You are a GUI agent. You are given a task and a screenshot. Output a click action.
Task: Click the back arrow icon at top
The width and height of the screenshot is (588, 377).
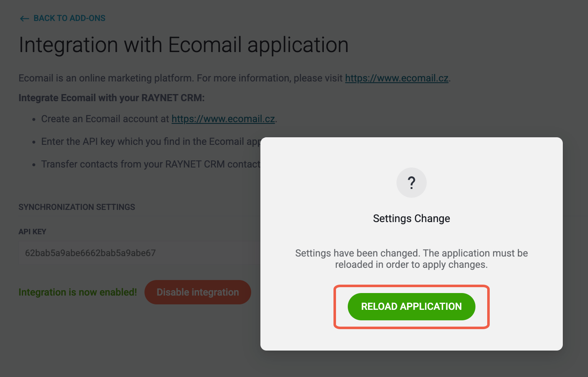tap(24, 18)
